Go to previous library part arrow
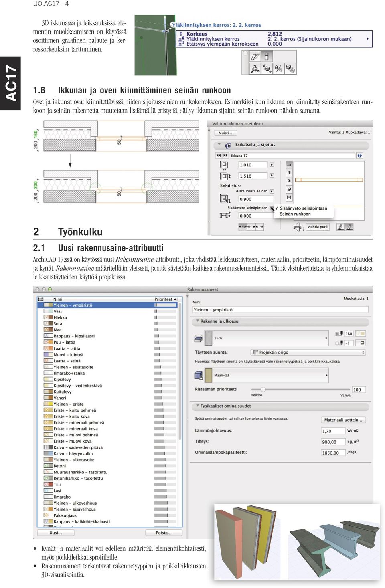 218,156
